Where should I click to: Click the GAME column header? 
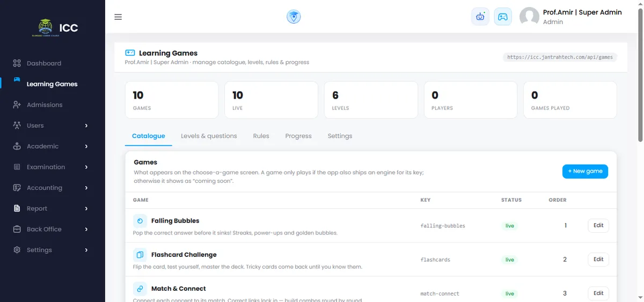coord(141,200)
